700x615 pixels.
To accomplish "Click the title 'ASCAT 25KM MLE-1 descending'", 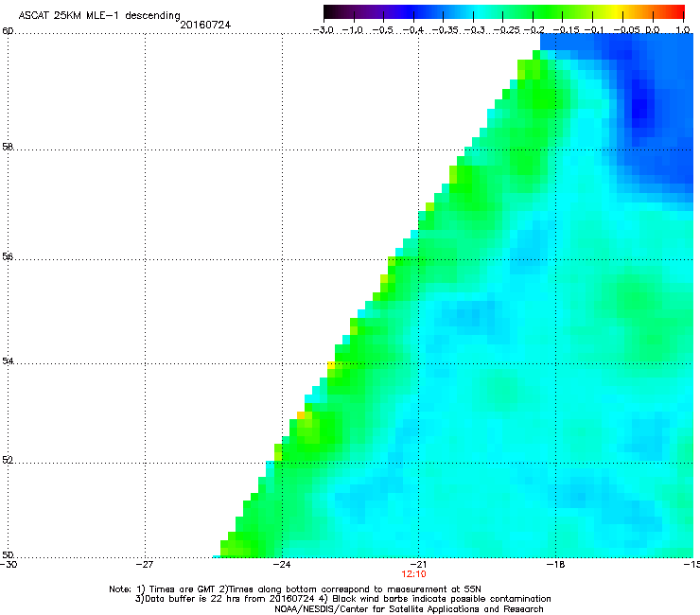I will click(x=99, y=15).
